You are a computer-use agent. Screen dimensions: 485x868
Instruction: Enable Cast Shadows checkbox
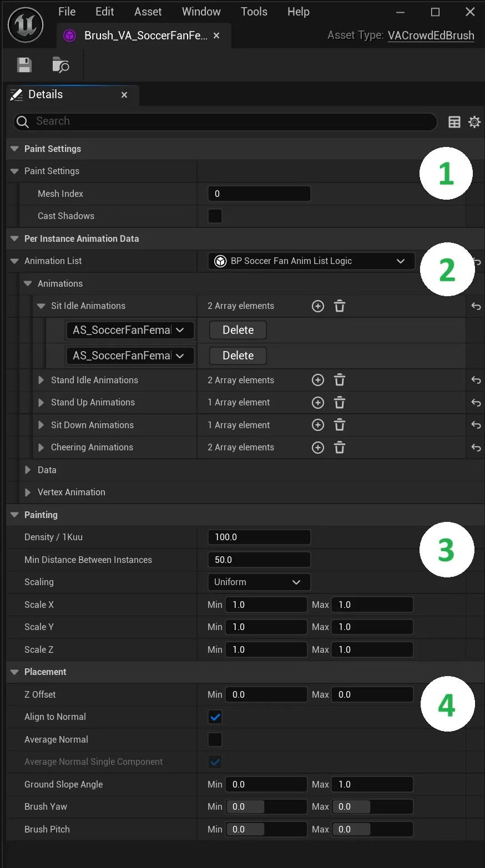tap(215, 216)
